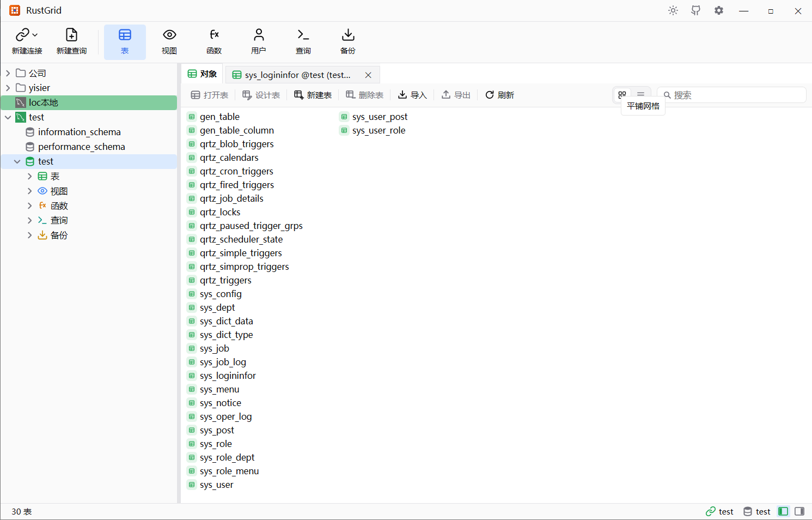This screenshot has width=812, height=520.
Task: Click the 新建表 new table button
Action: click(x=313, y=95)
